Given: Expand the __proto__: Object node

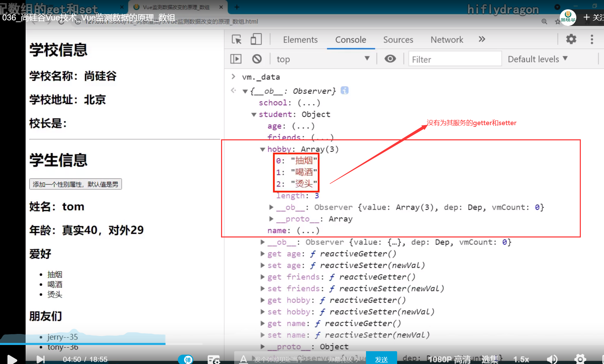Looking at the screenshot, I should coord(263,346).
